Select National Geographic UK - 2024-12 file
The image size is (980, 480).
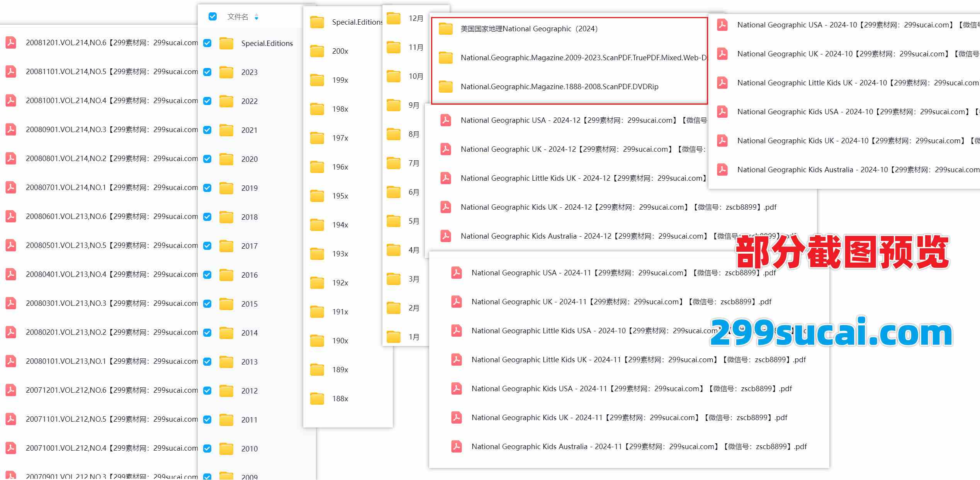(x=583, y=149)
